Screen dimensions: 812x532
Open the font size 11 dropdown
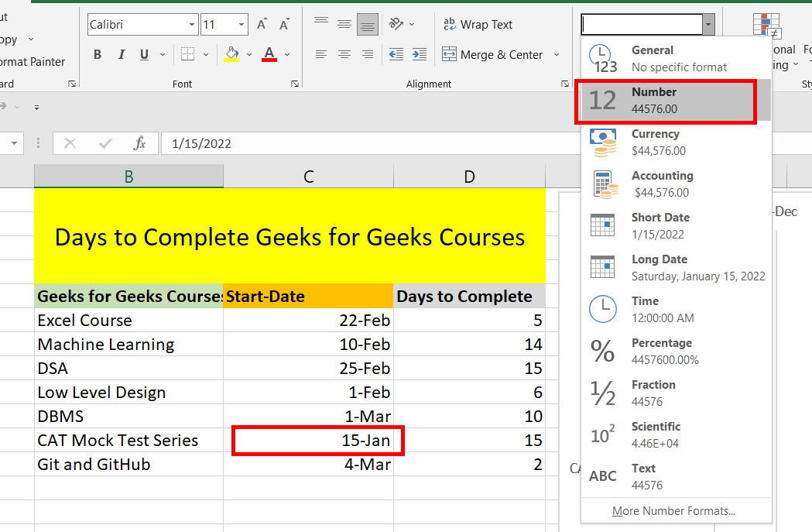(242, 24)
